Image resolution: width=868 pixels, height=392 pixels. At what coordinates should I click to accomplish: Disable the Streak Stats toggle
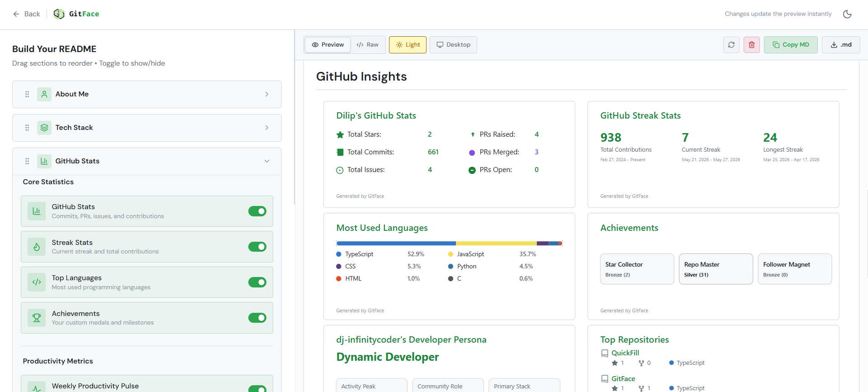(257, 247)
